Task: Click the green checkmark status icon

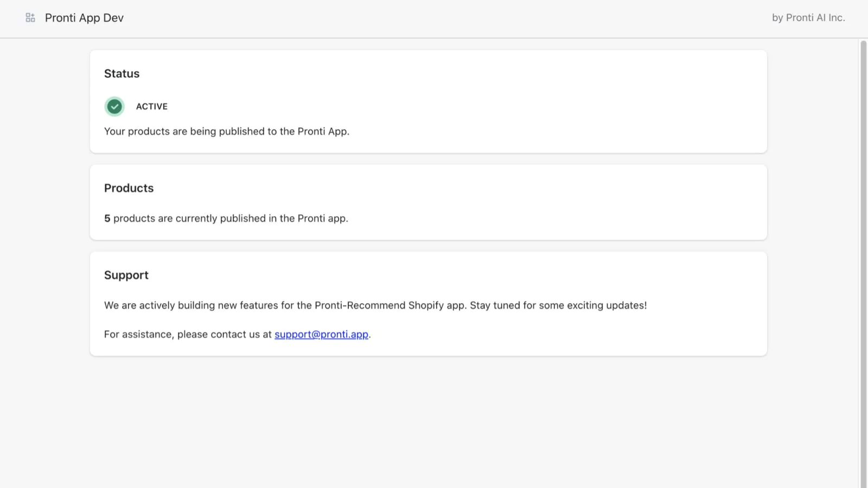Action: [x=114, y=107]
